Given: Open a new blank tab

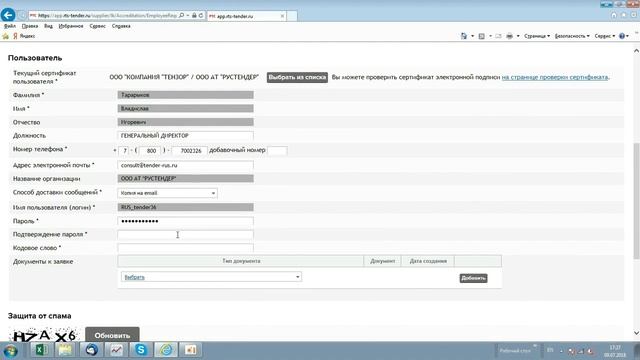Looking at the screenshot, I should 292,16.
